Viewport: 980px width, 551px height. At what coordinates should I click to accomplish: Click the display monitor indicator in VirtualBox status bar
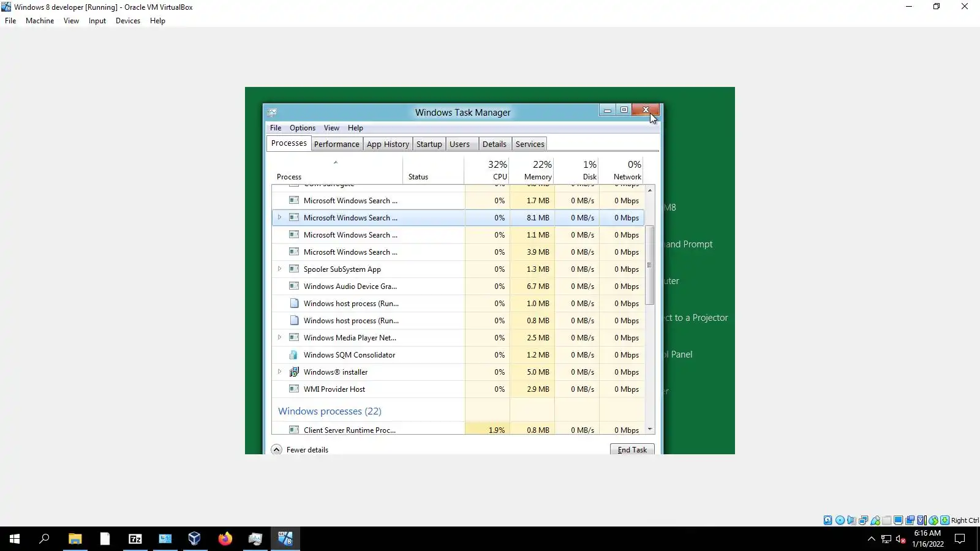(898, 520)
